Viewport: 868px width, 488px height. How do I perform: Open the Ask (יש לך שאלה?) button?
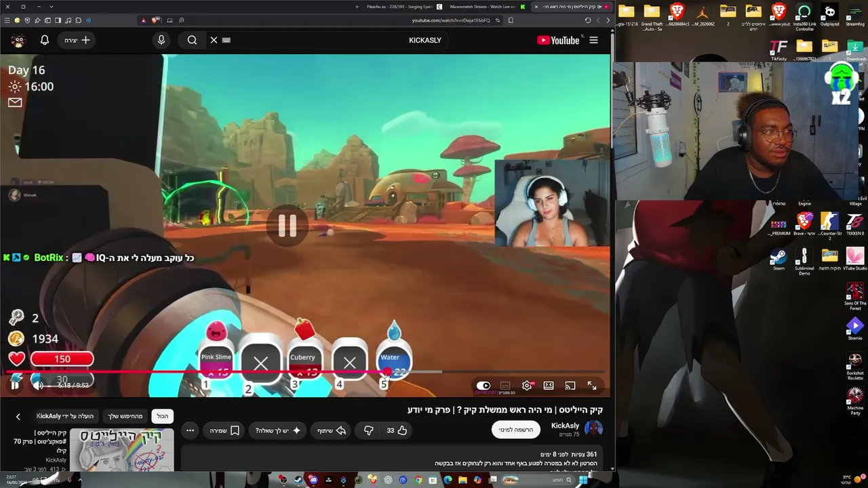pos(278,430)
